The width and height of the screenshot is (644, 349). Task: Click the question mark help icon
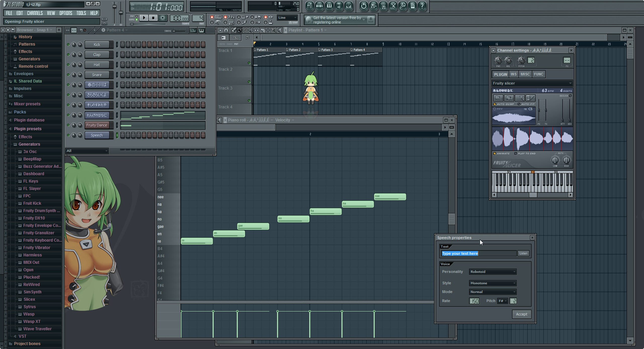422,6
